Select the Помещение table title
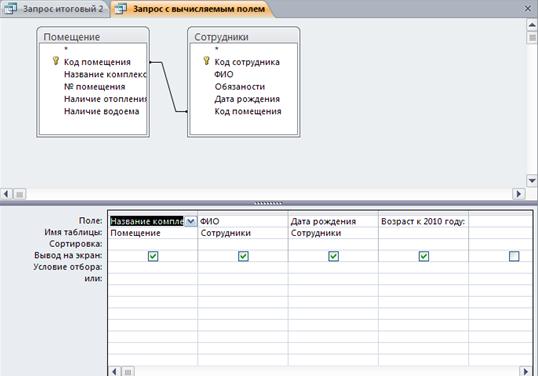This screenshot has height=376, width=538. pyautogui.click(x=72, y=37)
